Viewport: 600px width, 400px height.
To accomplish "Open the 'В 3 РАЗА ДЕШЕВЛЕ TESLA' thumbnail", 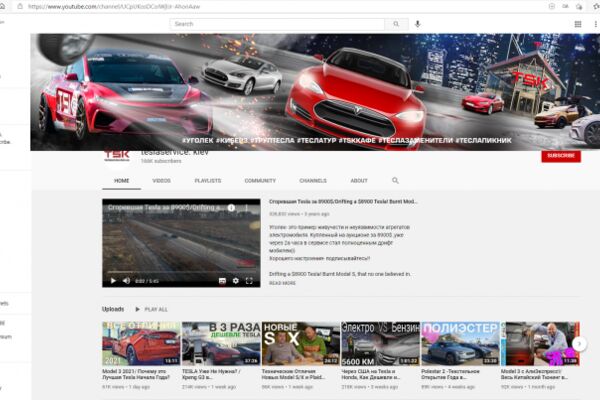I will (221, 344).
